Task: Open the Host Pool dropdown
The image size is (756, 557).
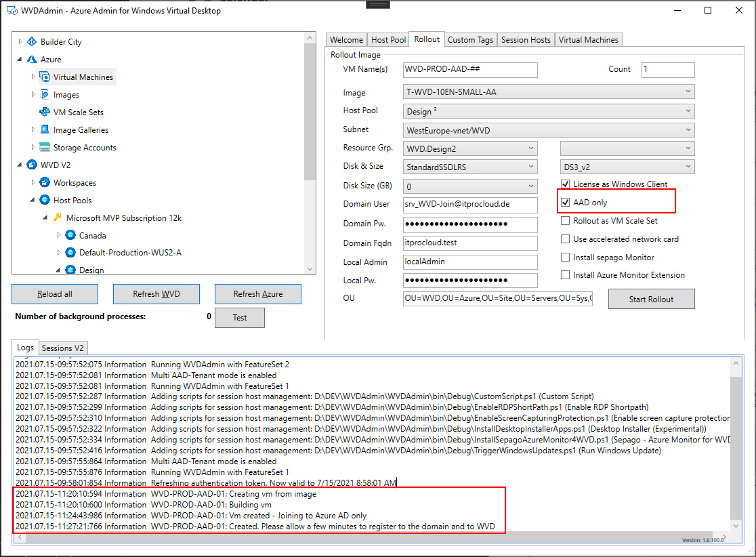Action: [x=549, y=111]
